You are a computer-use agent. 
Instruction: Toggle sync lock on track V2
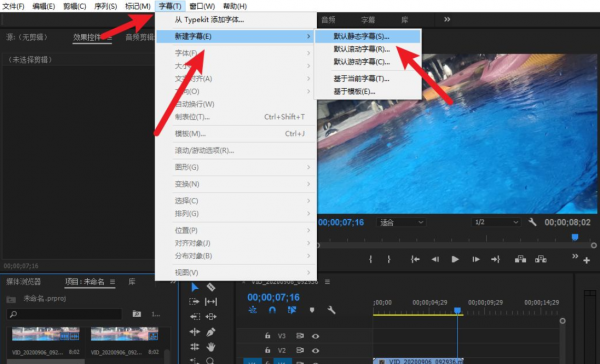[x=300, y=350]
